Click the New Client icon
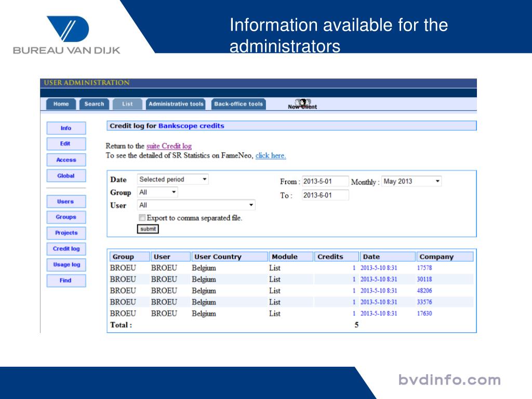Screen dimensions: 532x399 (302, 104)
